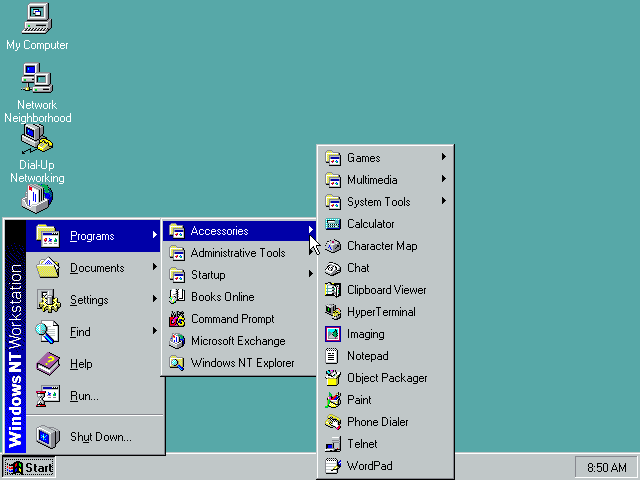The height and width of the screenshot is (480, 640).
Task: Open the Microsoft Exchange icon
Action: (x=177, y=341)
